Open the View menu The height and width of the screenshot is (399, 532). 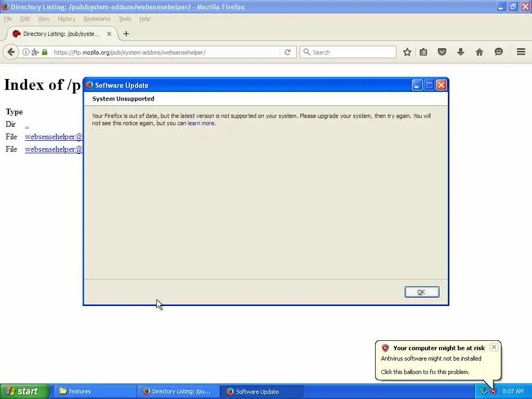pyautogui.click(x=44, y=19)
